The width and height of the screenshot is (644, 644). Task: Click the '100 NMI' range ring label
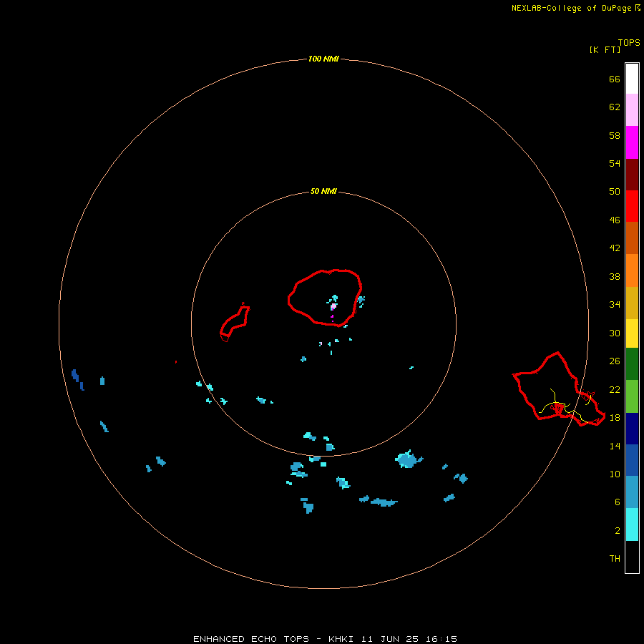[323, 59]
